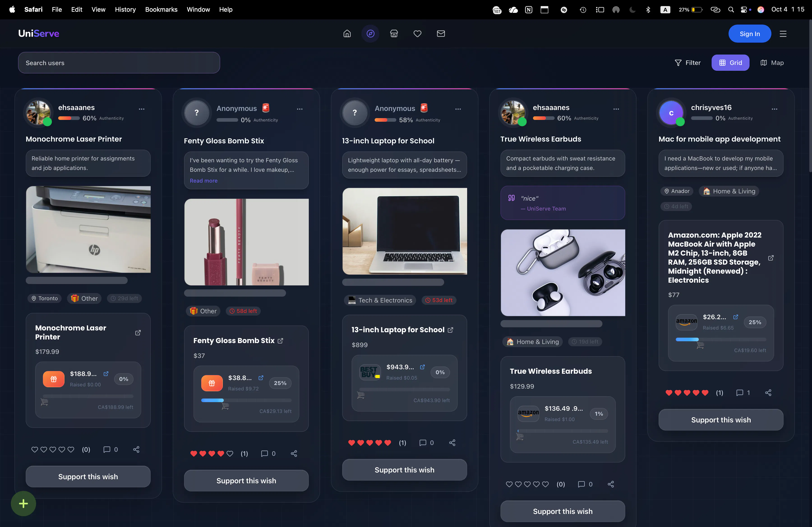
Task: Open the History menu
Action: 125,9
